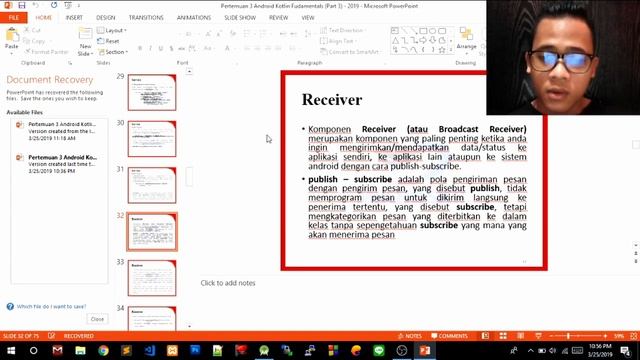Screen dimensions: 640x360
Task: Start Slide Show from status bar icon
Action: pos(538,336)
